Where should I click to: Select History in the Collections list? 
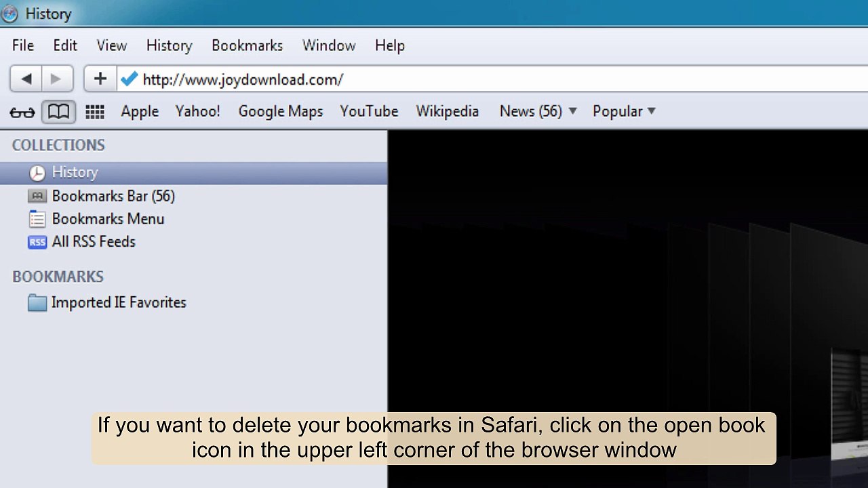(194, 173)
